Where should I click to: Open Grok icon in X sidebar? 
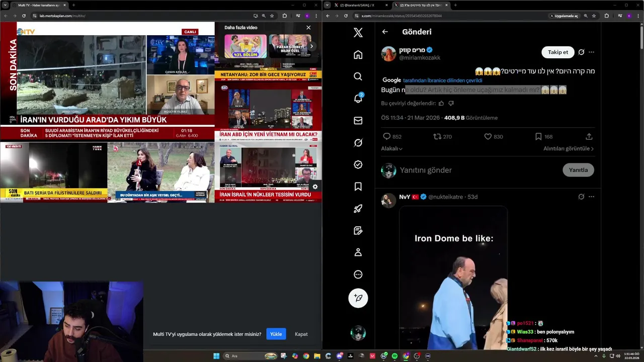(358, 143)
